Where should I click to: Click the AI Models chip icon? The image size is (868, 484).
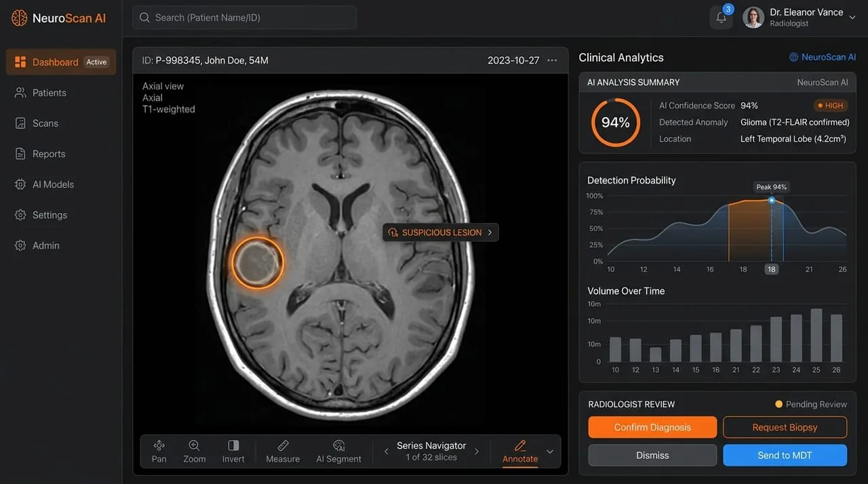point(20,184)
